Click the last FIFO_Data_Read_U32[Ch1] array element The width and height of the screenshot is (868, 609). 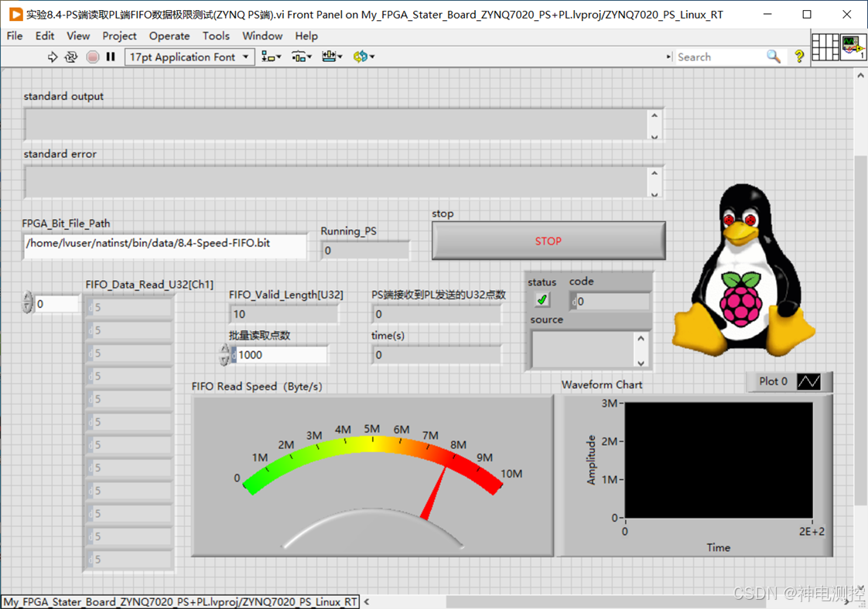click(130, 559)
